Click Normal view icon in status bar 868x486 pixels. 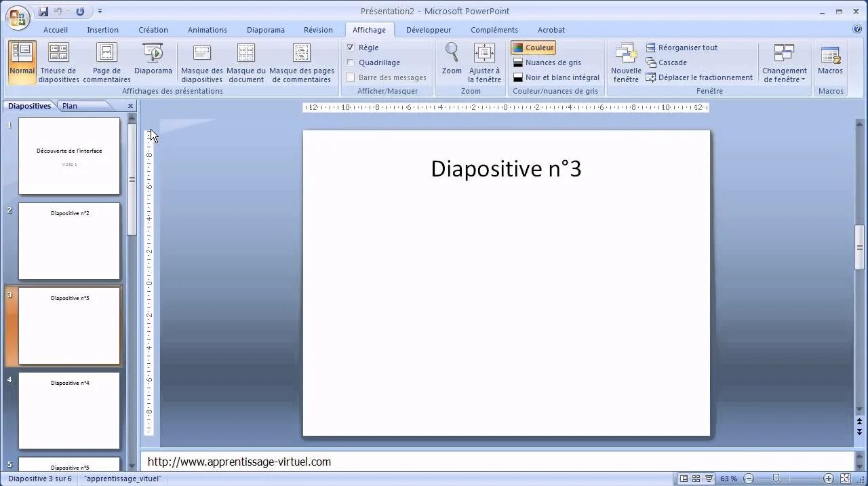coord(684,479)
